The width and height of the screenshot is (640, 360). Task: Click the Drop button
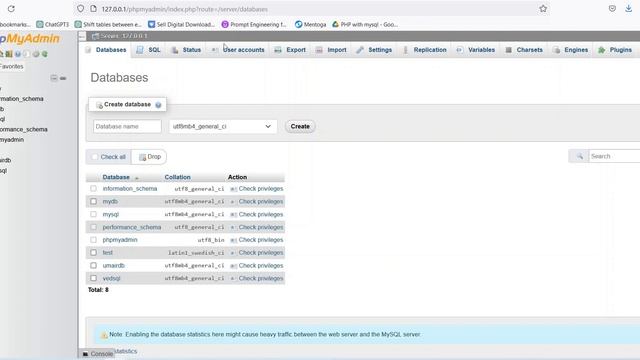[x=150, y=157]
